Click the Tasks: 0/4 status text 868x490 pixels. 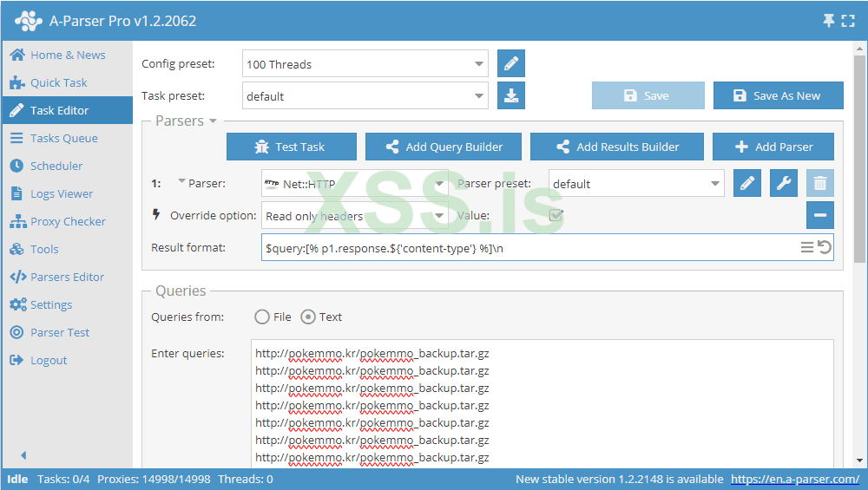coord(63,479)
